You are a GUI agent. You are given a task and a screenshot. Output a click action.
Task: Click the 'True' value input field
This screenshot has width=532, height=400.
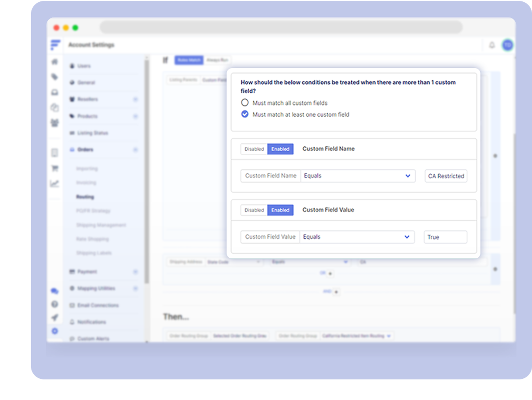click(445, 237)
